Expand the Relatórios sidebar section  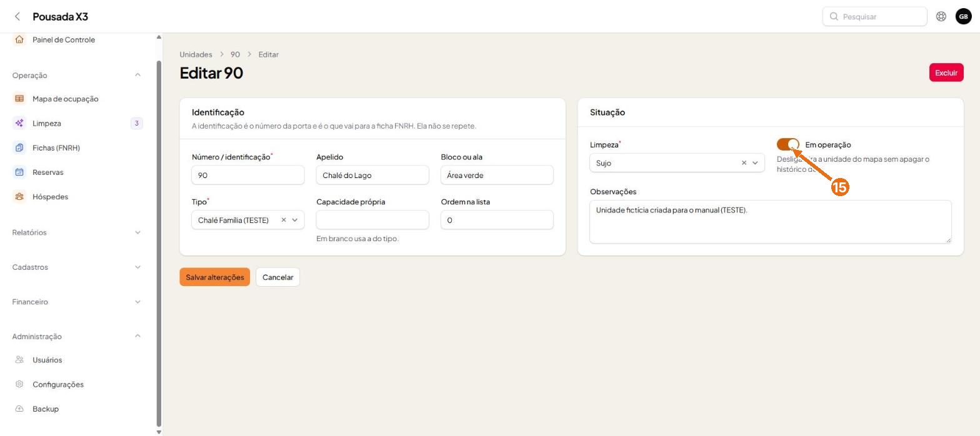pos(77,232)
